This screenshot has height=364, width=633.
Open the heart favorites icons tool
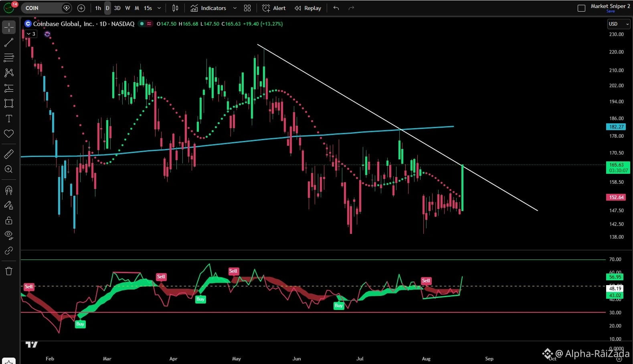pos(9,134)
